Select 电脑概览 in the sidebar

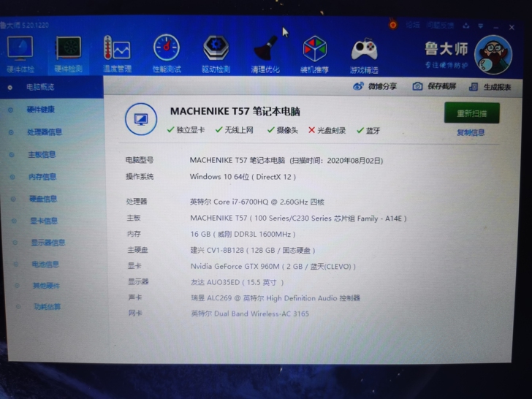(x=52, y=87)
